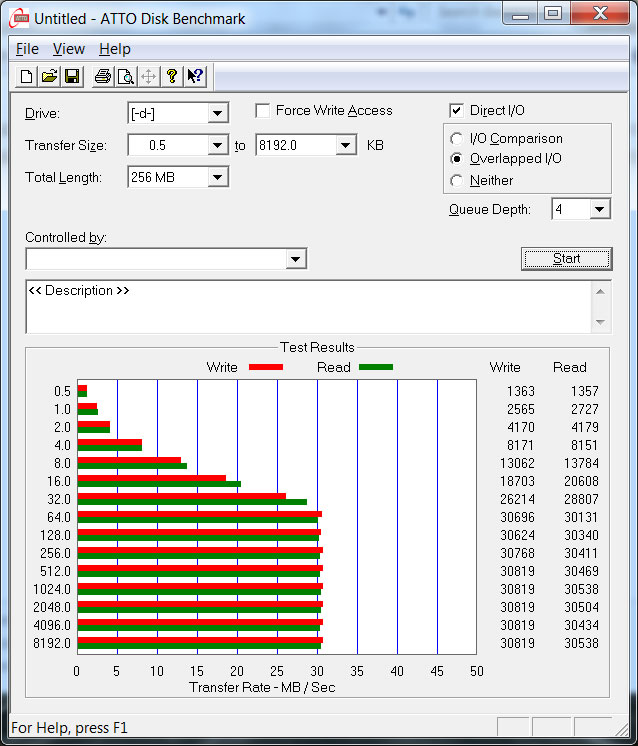Maximize the ATTO Disk Benchmark window

tap(553, 13)
